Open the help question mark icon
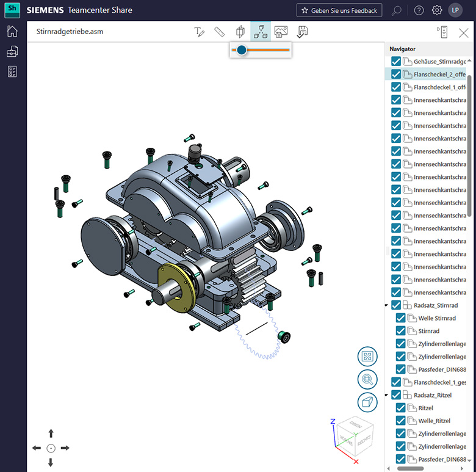 (419, 10)
